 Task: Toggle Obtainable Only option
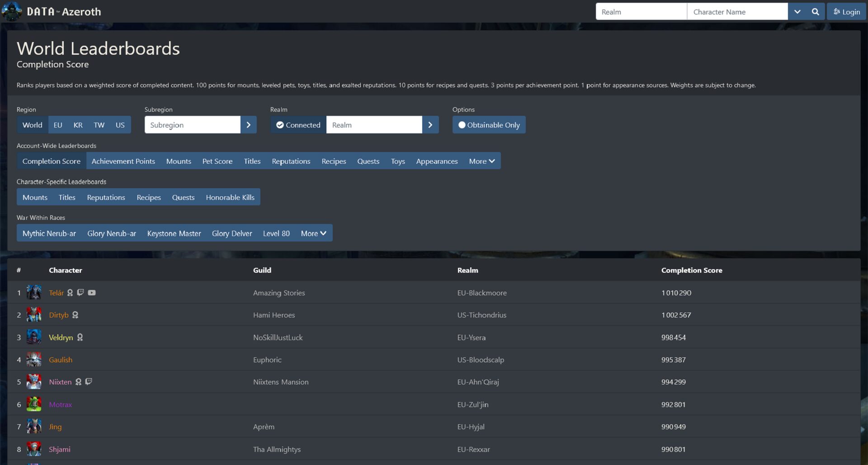489,125
